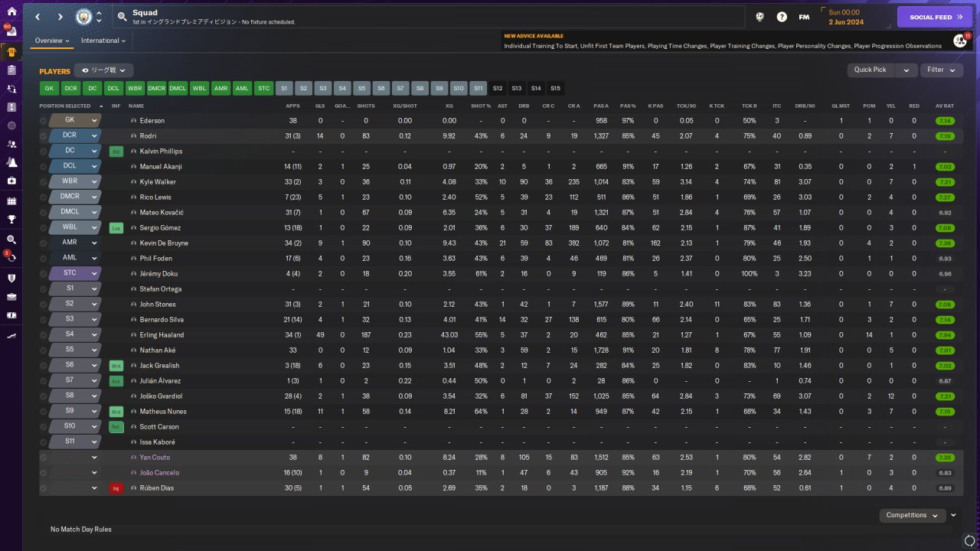Expand the Quick Pick arrow dropdown
Image resolution: width=980 pixels, height=551 pixels.
pos(906,70)
